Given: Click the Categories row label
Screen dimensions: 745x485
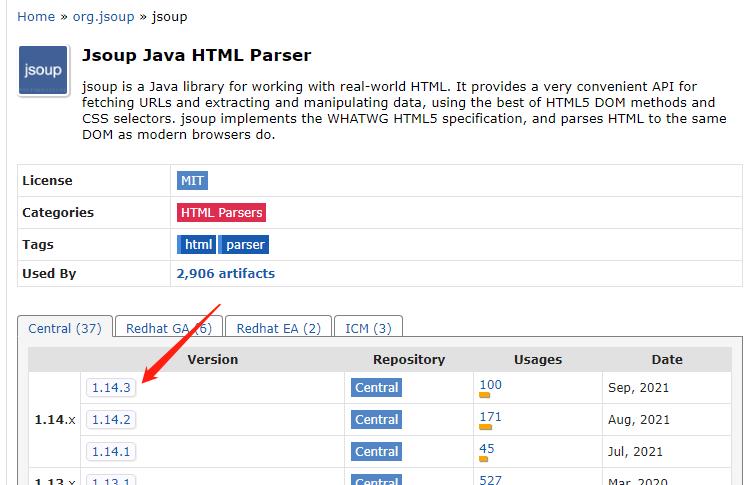Looking at the screenshot, I should [x=58, y=212].
